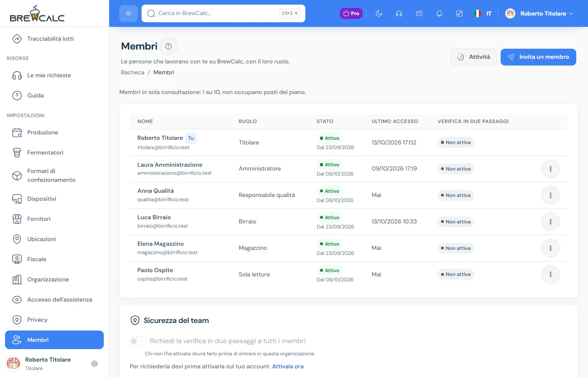Open actions menu for Laura Amministrazione
Screen dimensions: 588x378
pyautogui.click(x=551, y=169)
